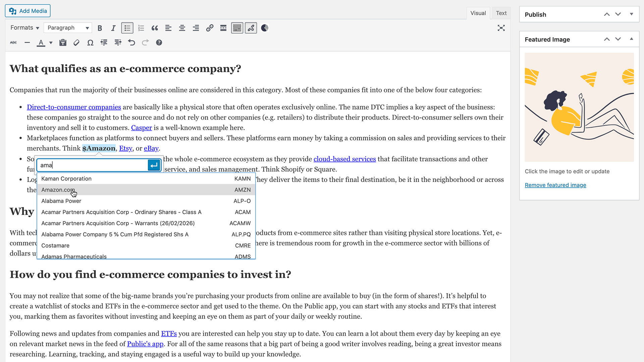Viewport: 644px width, 362px height.
Task: Apply strikethrough formatting
Action: click(x=13, y=43)
